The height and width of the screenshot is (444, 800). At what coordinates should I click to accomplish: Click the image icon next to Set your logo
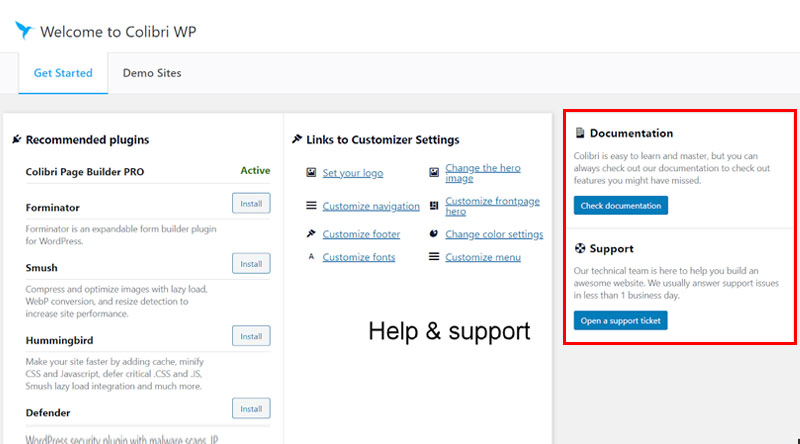click(x=311, y=172)
